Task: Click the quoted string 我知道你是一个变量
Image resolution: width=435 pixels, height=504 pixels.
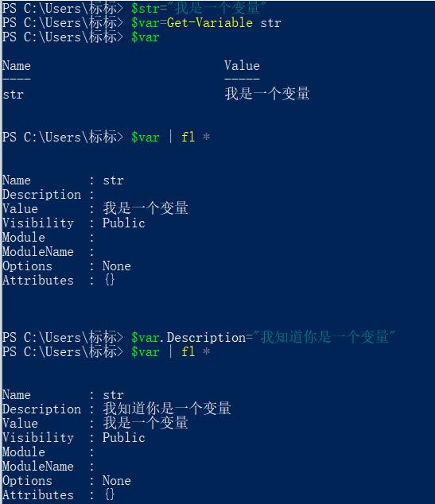Action: point(324,337)
